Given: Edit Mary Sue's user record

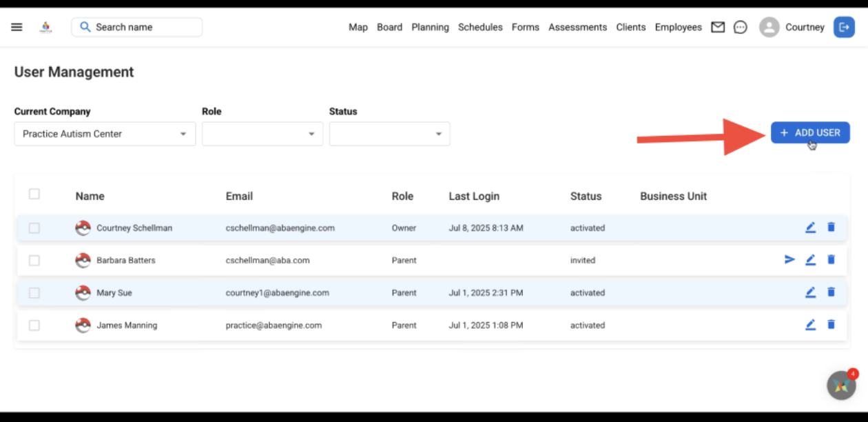Looking at the screenshot, I should (811, 292).
